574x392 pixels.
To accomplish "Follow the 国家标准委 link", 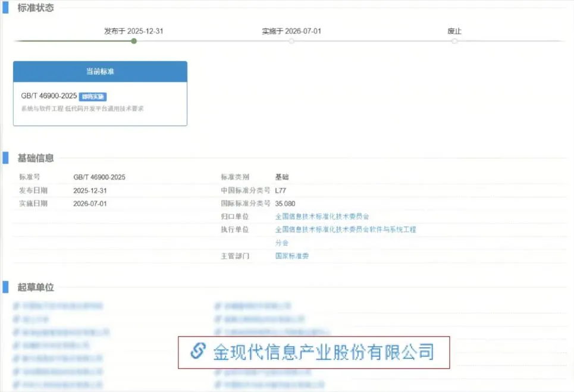I will 291,256.
